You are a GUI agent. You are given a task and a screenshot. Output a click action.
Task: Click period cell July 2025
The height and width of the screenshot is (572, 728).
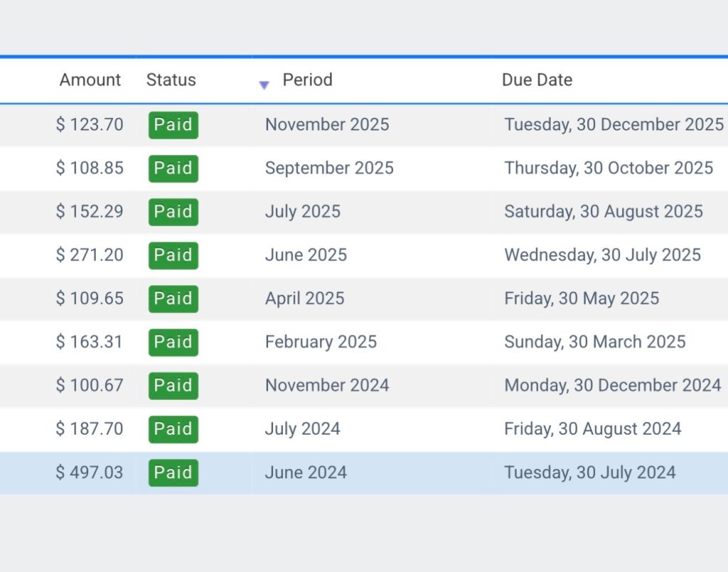click(303, 211)
